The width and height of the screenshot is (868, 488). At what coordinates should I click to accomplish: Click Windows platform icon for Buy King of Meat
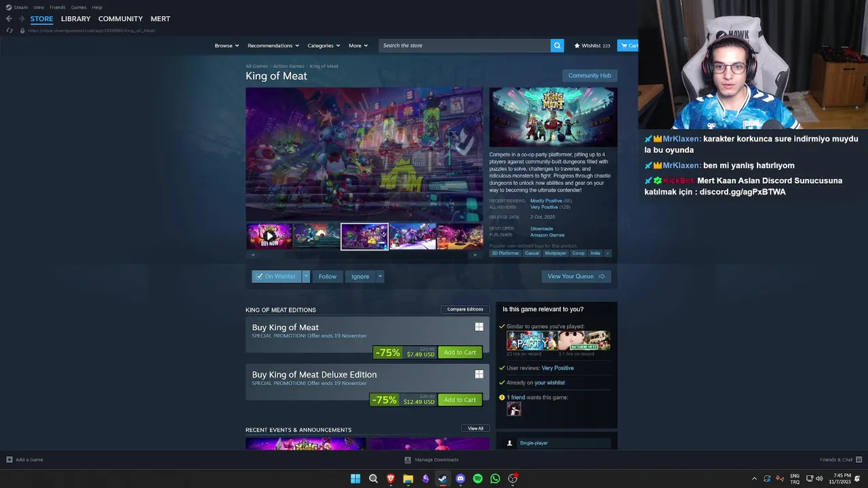[x=479, y=327]
